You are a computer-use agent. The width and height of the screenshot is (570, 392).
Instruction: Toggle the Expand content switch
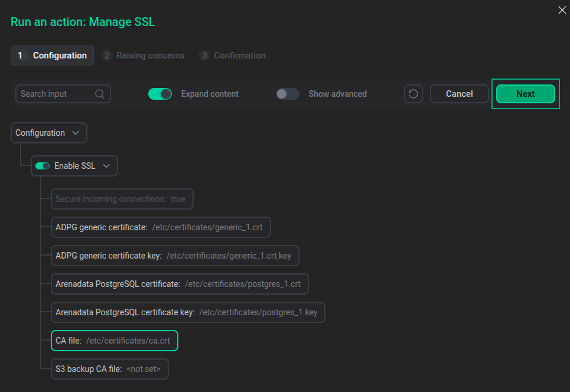[x=160, y=94]
